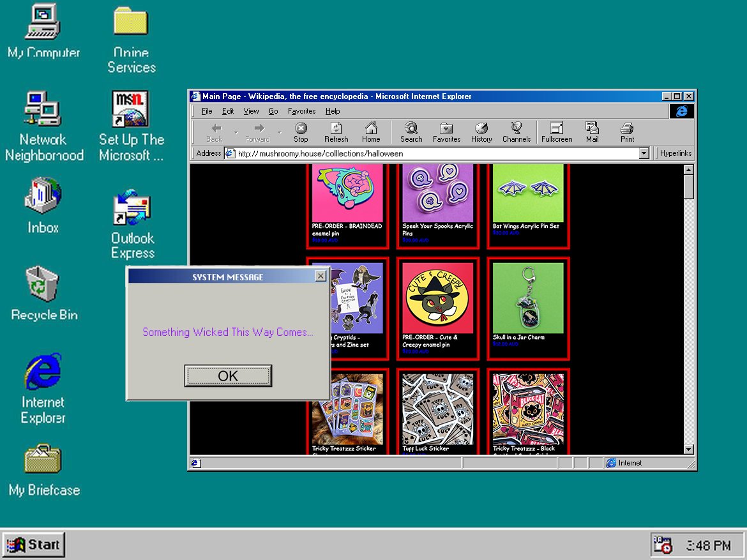The height and width of the screenshot is (560, 747).
Task: Click the Forward arrow in browser toolbar
Action: click(x=258, y=132)
